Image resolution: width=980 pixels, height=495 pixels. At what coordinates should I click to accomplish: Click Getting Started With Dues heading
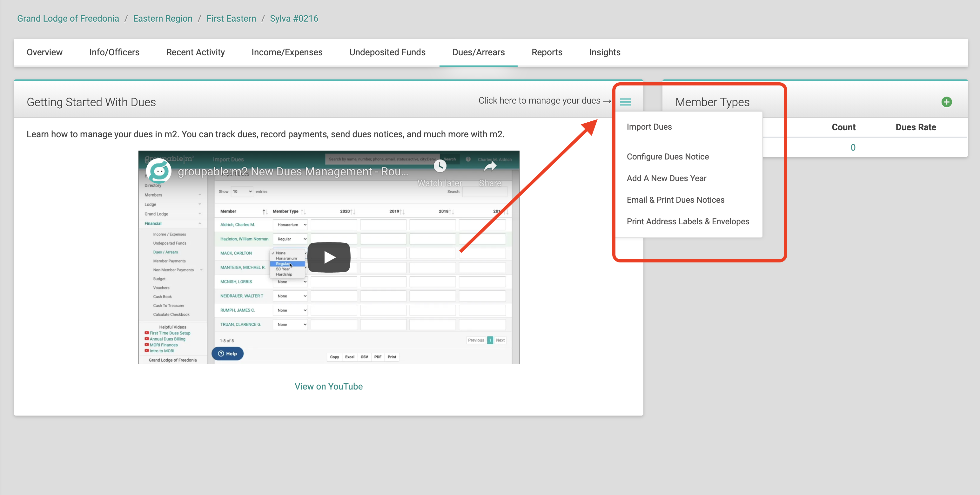pyautogui.click(x=91, y=102)
